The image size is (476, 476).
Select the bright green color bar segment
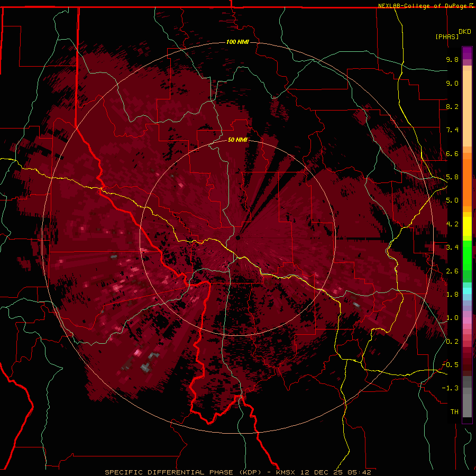click(467, 255)
